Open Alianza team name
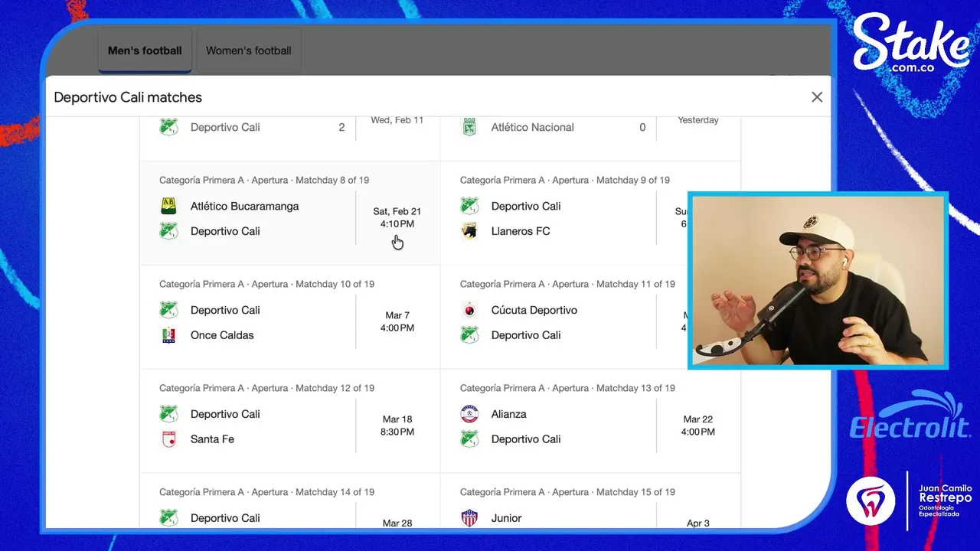This screenshot has width=980, height=551. click(x=509, y=414)
